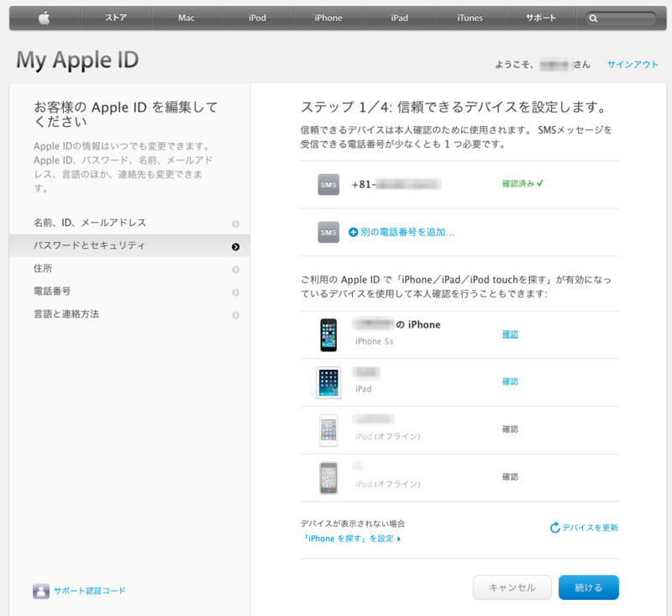Select パスワードとセキュリティ in sidebar
Viewport: 672px width, 616px height.
click(130, 245)
